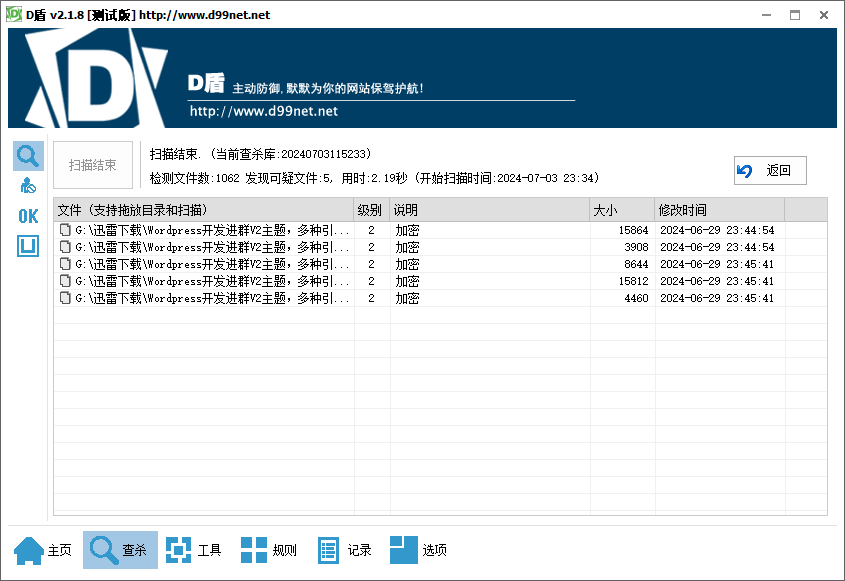Screen dimensions: 845x581
Task: Click the D盾 logo in the banner
Action: [x=96, y=78]
